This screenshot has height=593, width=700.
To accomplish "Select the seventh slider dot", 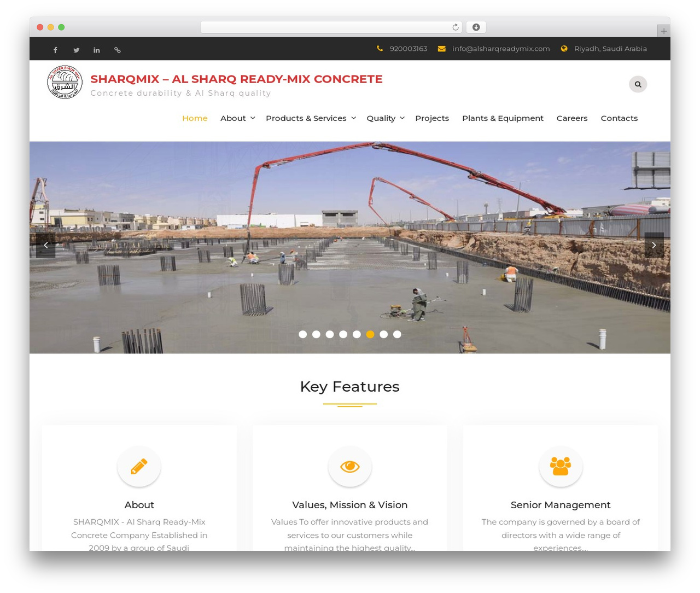I will 384,334.
